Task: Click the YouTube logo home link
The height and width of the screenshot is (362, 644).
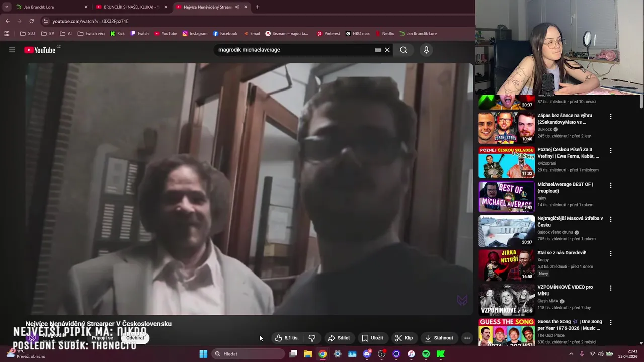Action: pyautogui.click(x=40, y=50)
